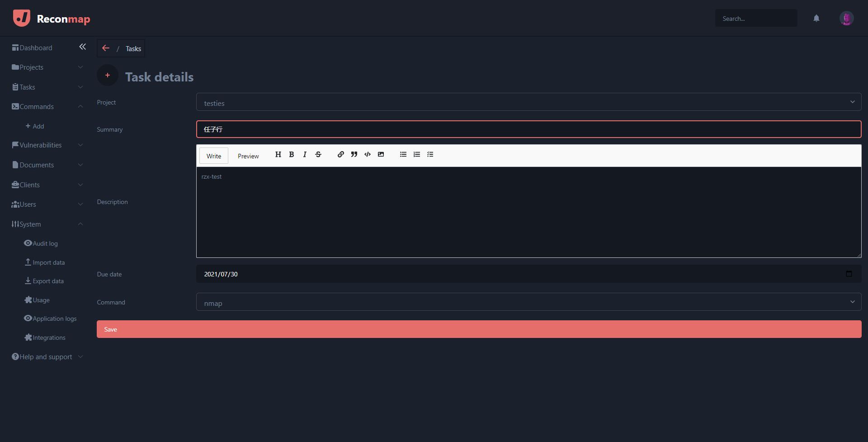
Task: Apply strikethrough formatting in editor
Action: pyautogui.click(x=318, y=155)
